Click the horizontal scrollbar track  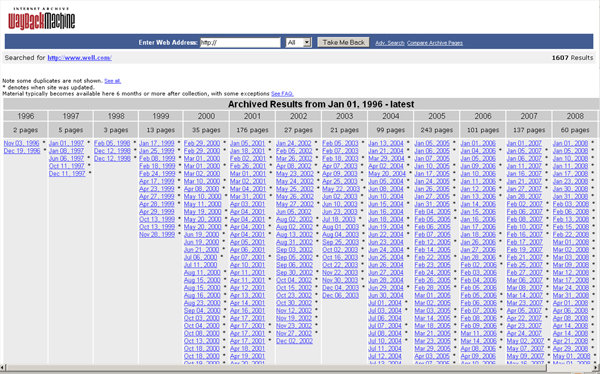tap(276, 368)
